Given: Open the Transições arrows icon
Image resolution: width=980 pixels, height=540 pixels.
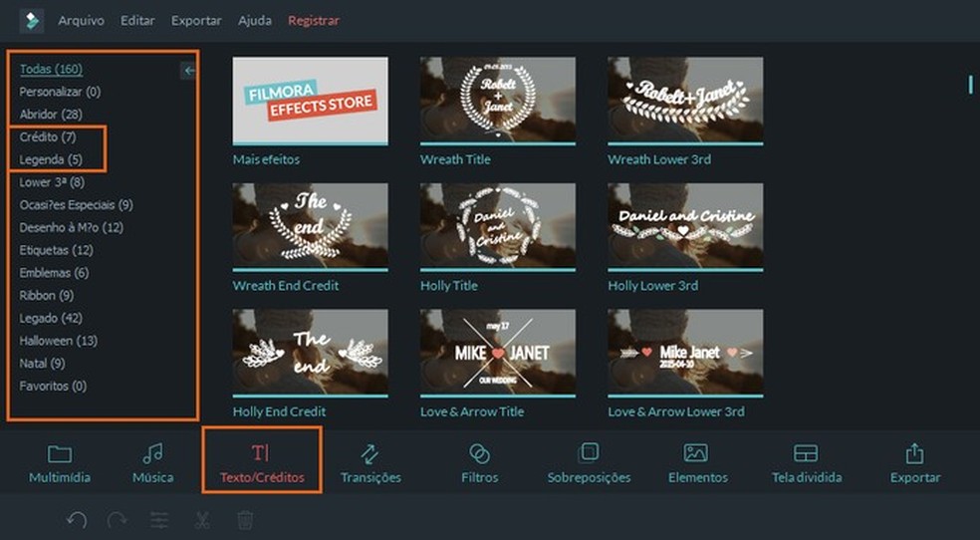Looking at the screenshot, I should click(x=370, y=453).
